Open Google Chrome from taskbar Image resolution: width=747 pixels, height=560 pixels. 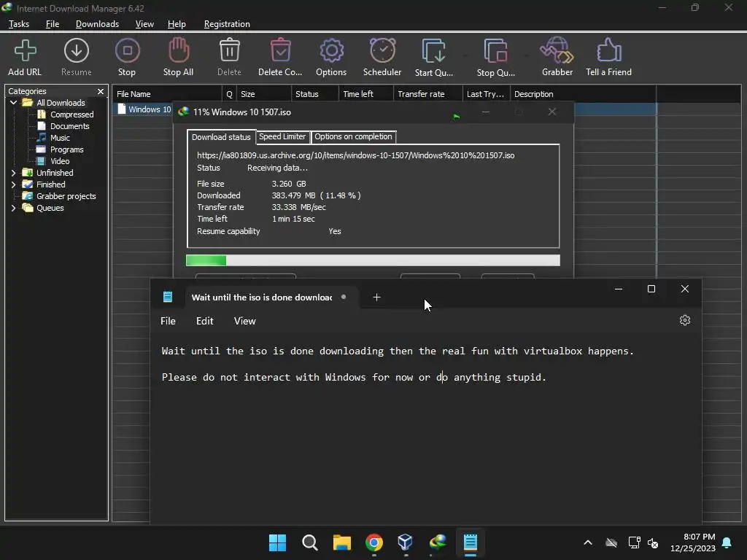374,542
